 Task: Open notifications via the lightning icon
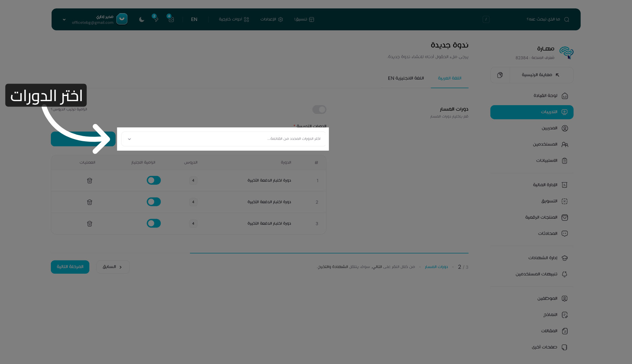pos(156,19)
